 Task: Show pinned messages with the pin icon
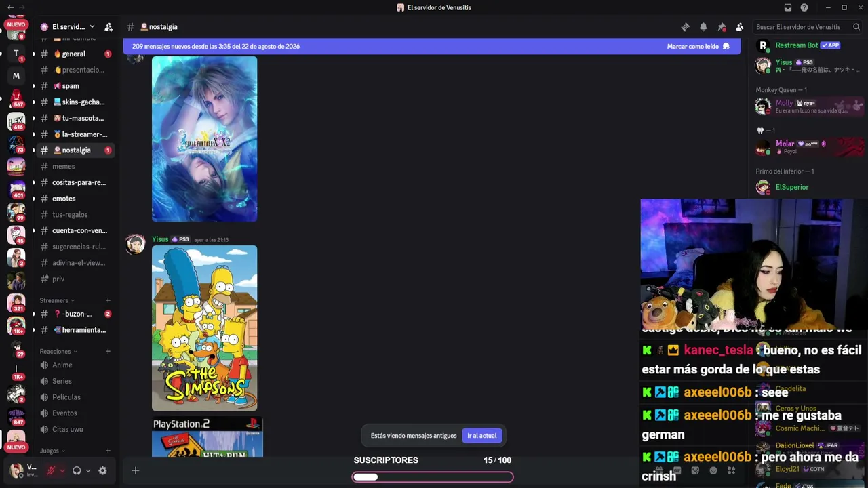(722, 27)
